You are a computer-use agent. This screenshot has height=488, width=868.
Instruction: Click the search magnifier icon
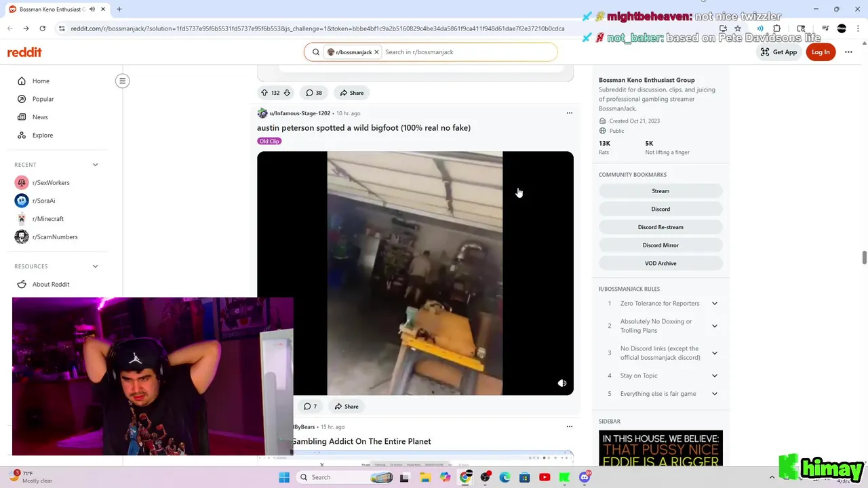(x=316, y=52)
